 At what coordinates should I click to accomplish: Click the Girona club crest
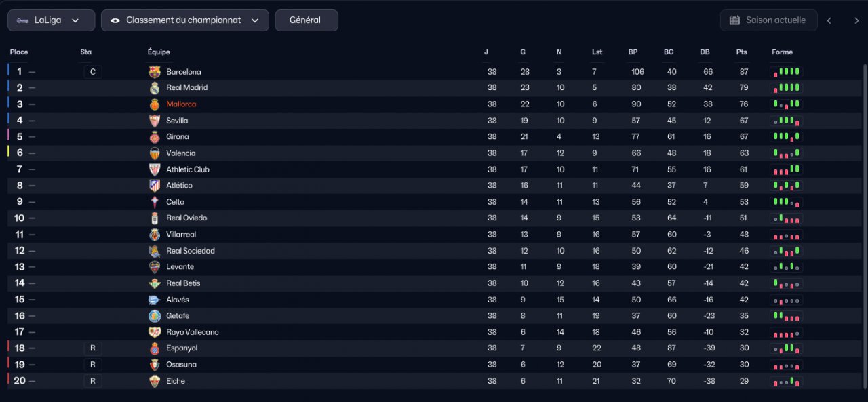(155, 137)
